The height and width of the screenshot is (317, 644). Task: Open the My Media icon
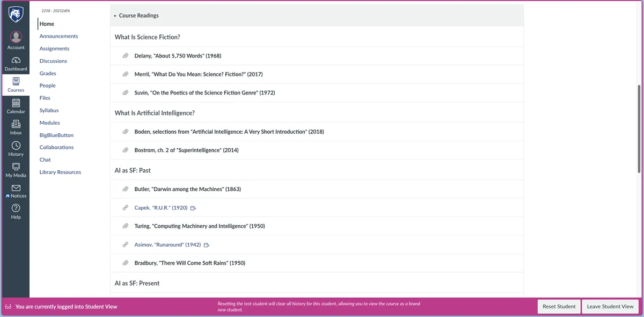click(x=16, y=169)
